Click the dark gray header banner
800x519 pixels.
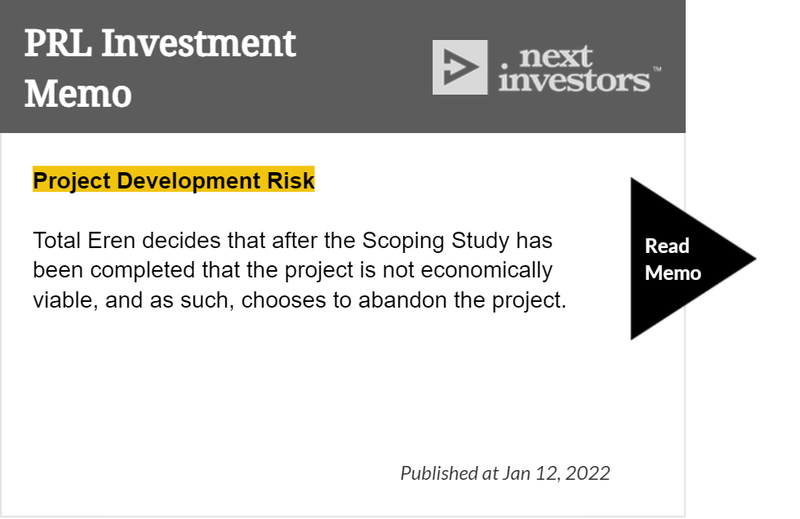pos(342,66)
